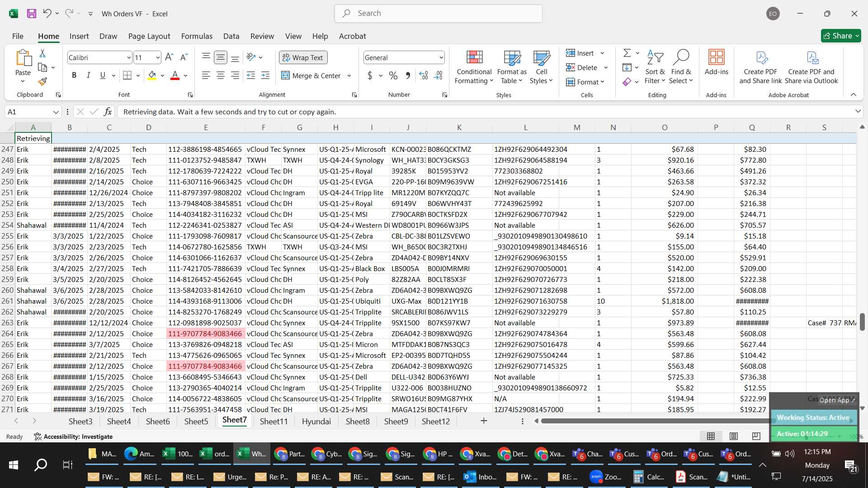Switch to Normal view in status bar
868x488 pixels.
[711, 436]
